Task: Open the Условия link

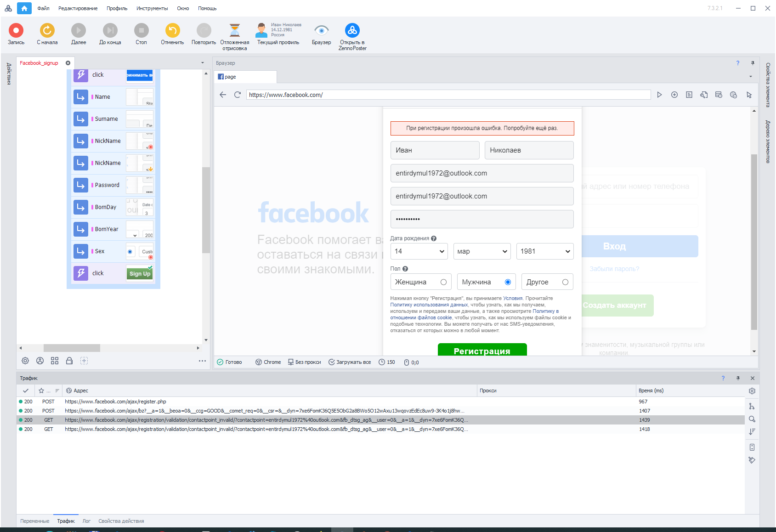Action: coord(513,298)
